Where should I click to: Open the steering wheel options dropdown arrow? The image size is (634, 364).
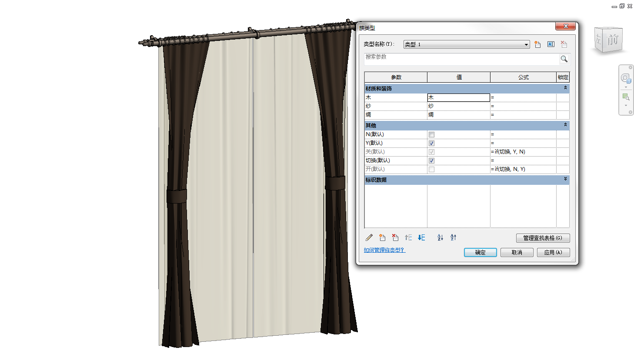tap(626, 87)
